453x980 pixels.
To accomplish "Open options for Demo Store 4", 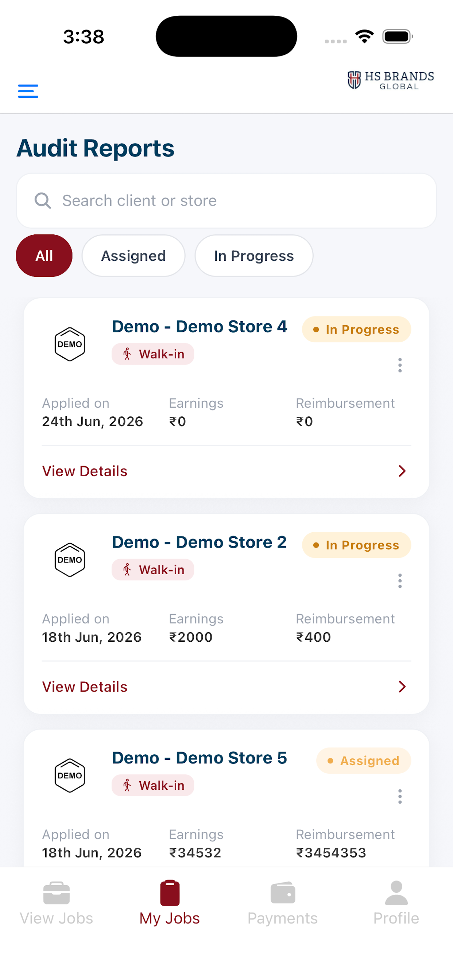I will click(400, 365).
